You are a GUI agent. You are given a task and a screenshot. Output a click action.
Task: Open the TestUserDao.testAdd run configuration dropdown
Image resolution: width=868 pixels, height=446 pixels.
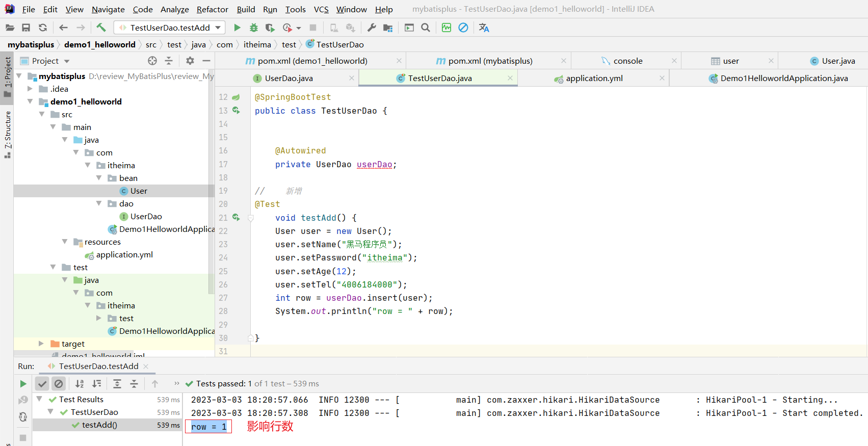point(218,28)
